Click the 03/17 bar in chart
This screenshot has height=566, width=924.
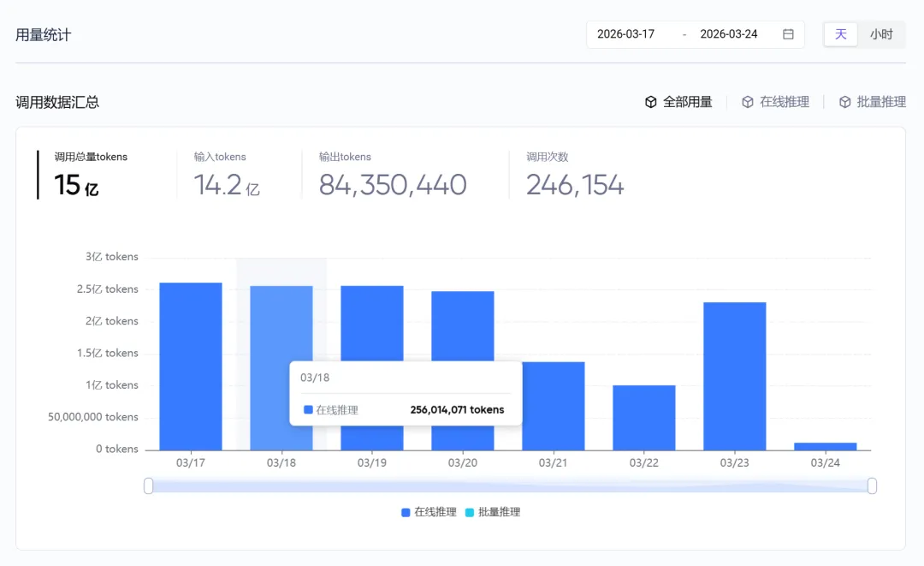point(191,366)
